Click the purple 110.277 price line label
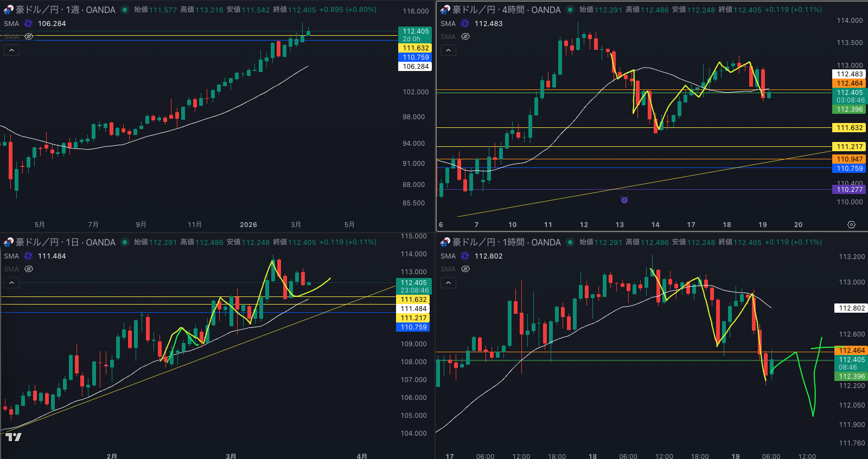Image resolution: width=868 pixels, height=459 pixels. 849,189
